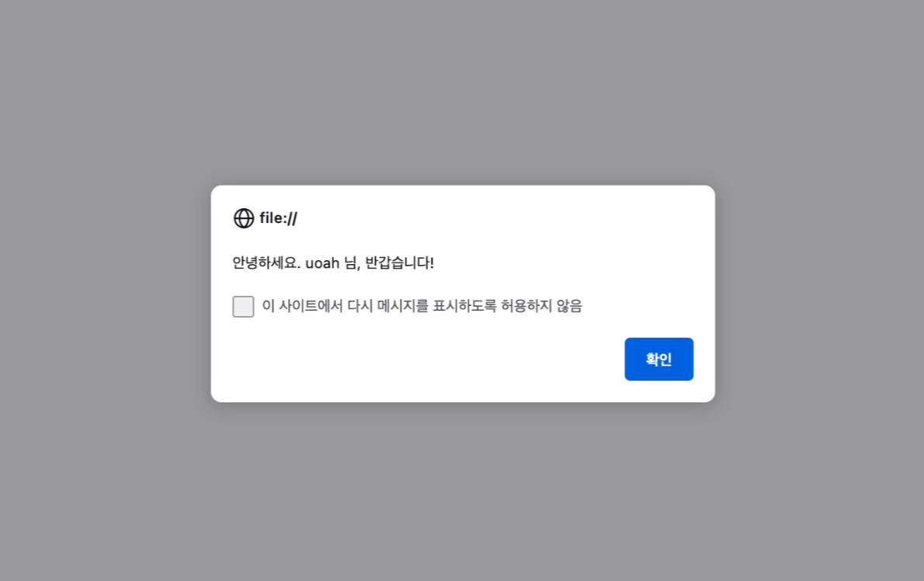924x581 pixels.
Task: Click the label '이 사이트에서 다시 메시지를 표시하도록 허용하지 않음'
Action: tap(422, 306)
